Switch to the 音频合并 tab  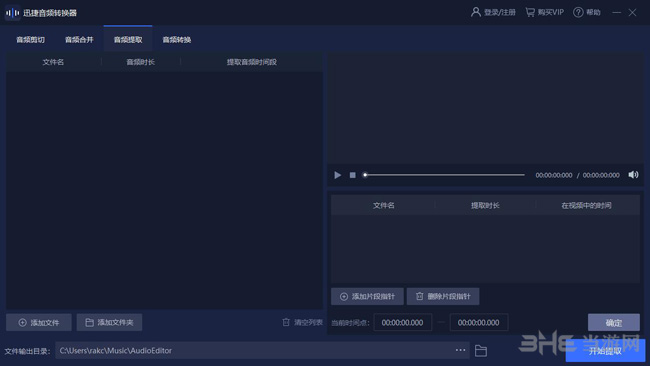79,40
